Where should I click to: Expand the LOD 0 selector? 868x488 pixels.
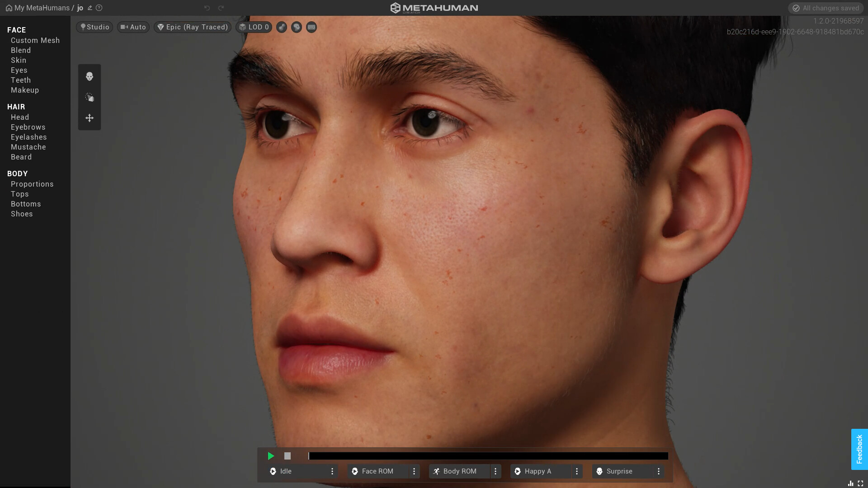tap(254, 27)
